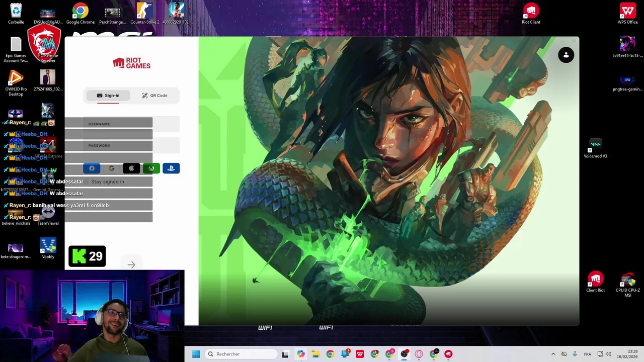This screenshot has width=644, height=362.
Task: Open the FRA language indicator
Action: pos(588,354)
